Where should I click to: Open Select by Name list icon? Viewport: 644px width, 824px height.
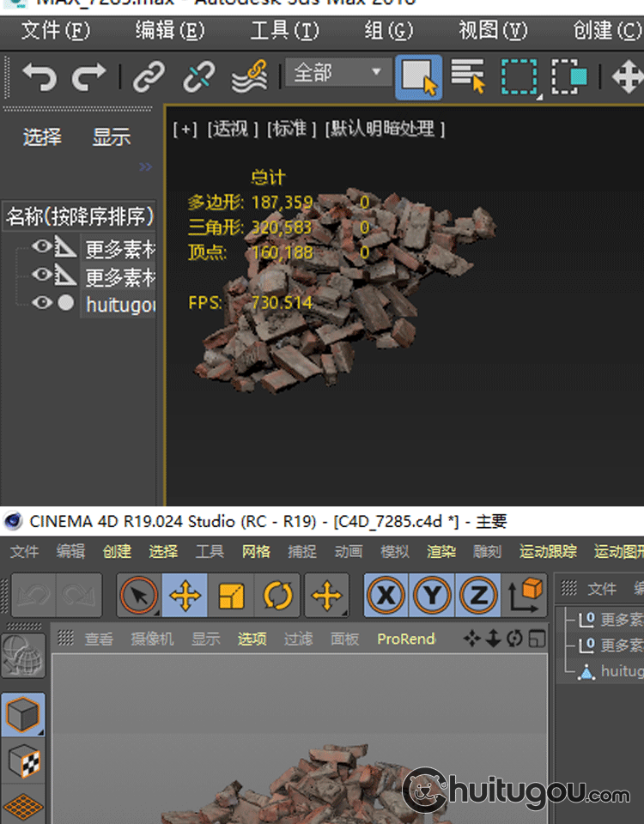(x=468, y=77)
